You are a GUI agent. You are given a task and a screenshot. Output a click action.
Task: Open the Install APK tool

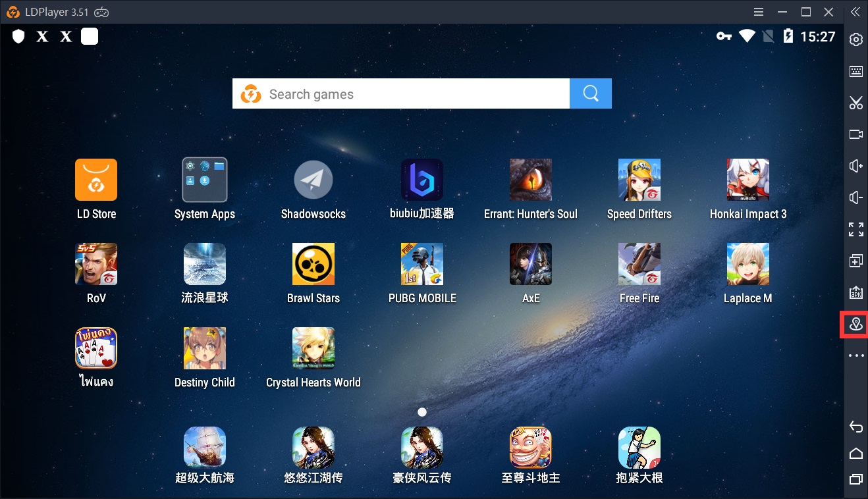[854, 292]
